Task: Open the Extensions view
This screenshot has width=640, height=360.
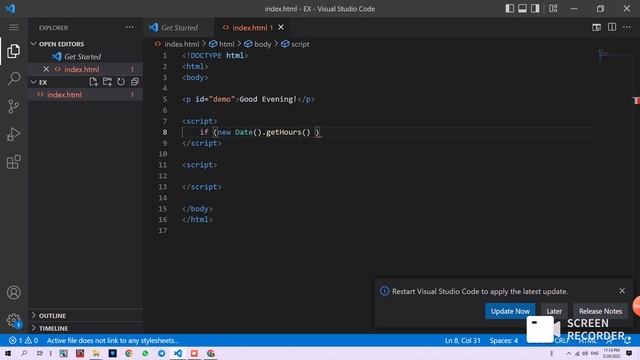Action: pyautogui.click(x=13, y=162)
